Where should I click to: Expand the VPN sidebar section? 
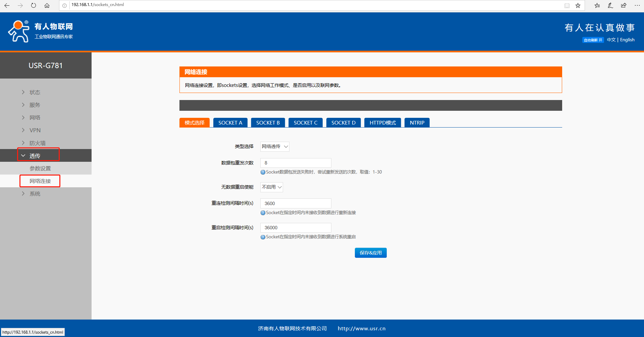click(35, 130)
